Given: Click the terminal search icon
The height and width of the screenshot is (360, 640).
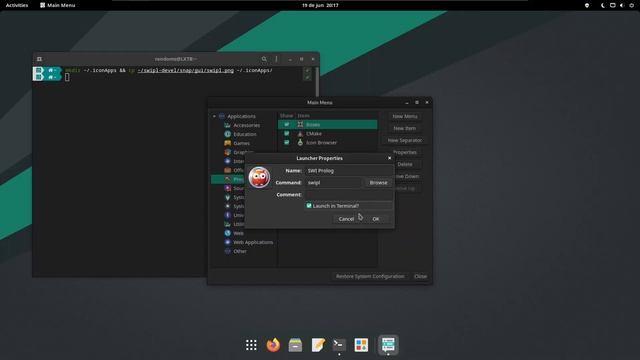Looking at the screenshot, I should [264, 59].
